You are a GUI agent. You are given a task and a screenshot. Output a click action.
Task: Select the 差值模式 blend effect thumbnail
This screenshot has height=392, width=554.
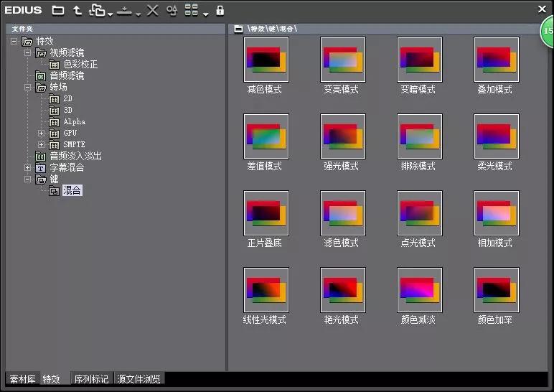(266, 136)
